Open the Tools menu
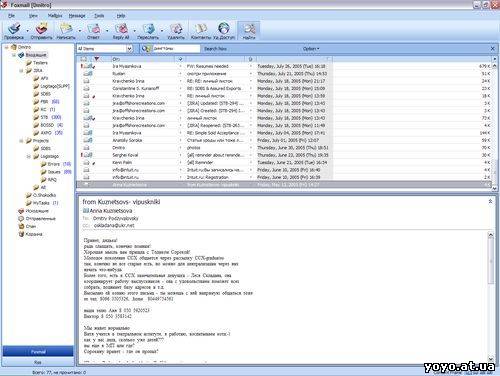Viewport: 500px width, 376px height. click(x=99, y=16)
